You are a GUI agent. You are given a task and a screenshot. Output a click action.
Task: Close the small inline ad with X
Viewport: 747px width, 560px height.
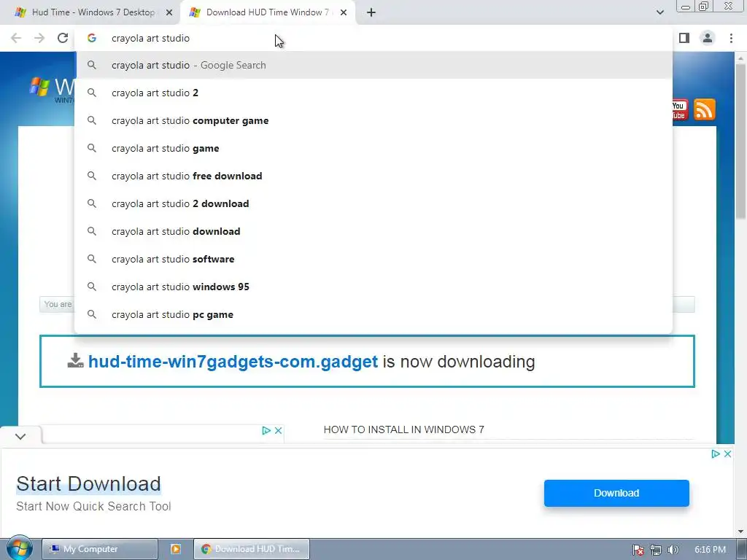tap(278, 430)
